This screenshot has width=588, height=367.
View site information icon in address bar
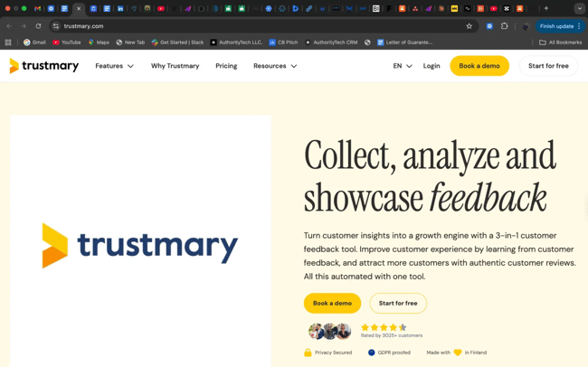point(56,26)
